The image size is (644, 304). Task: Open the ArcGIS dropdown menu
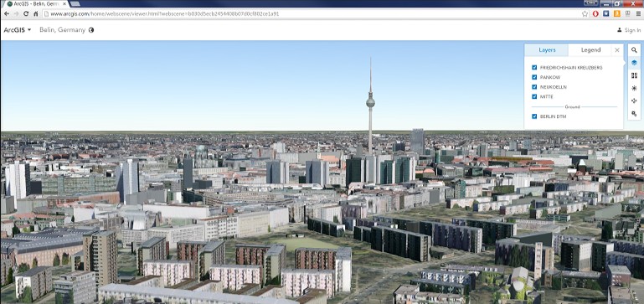click(x=18, y=30)
